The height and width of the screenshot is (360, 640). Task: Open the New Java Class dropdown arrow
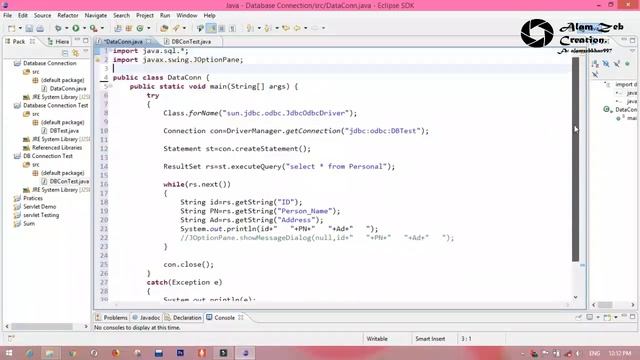[149, 28]
